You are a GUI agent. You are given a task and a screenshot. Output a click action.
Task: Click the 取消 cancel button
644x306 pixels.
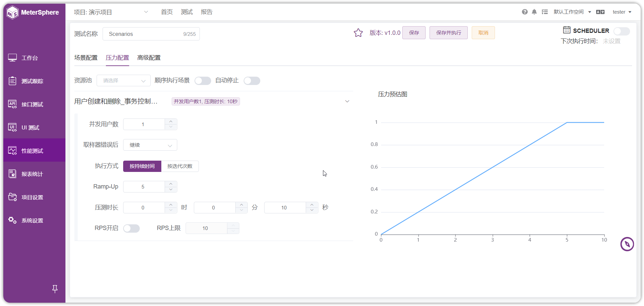click(x=483, y=33)
